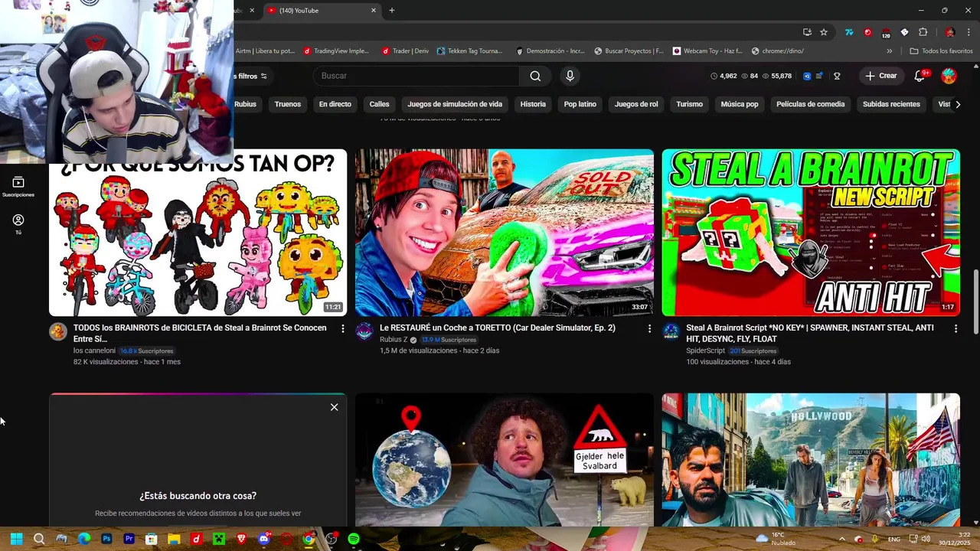Select the Juegos de rol chip

click(636, 104)
